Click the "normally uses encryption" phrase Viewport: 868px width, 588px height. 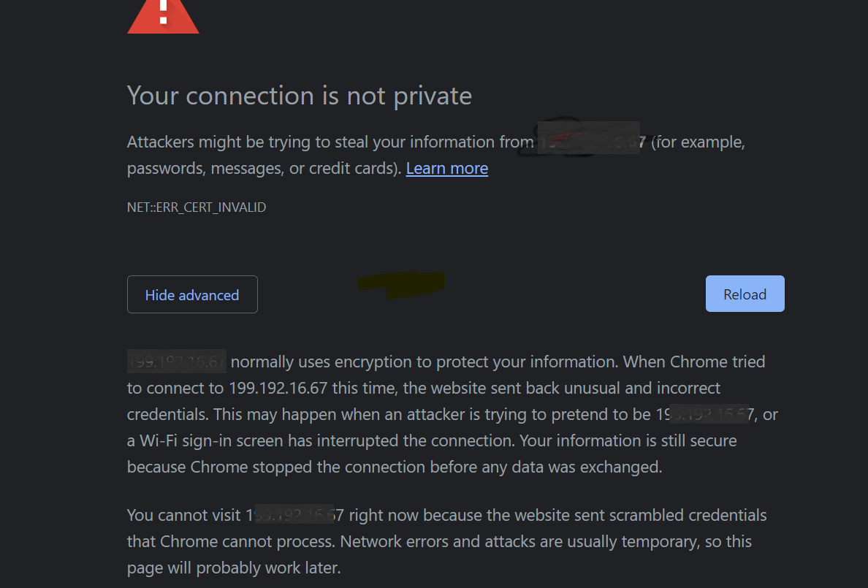[313, 362]
